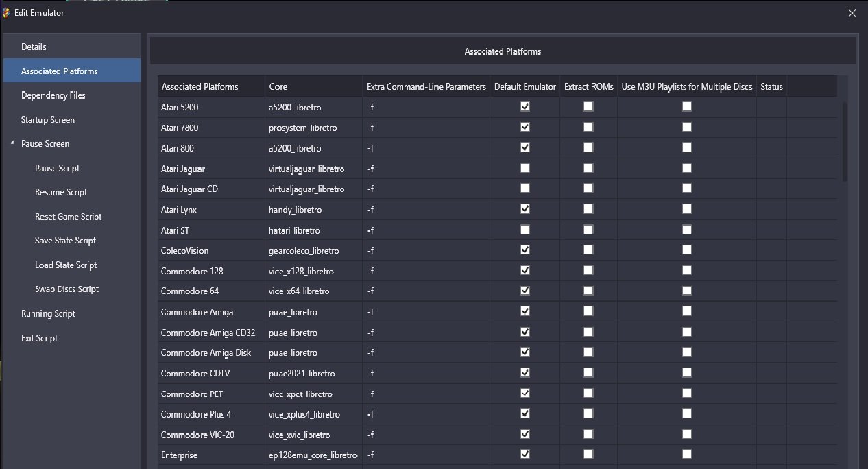
Task: Edit the hatari_libretro core cell
Action: [x=314, y=230]
